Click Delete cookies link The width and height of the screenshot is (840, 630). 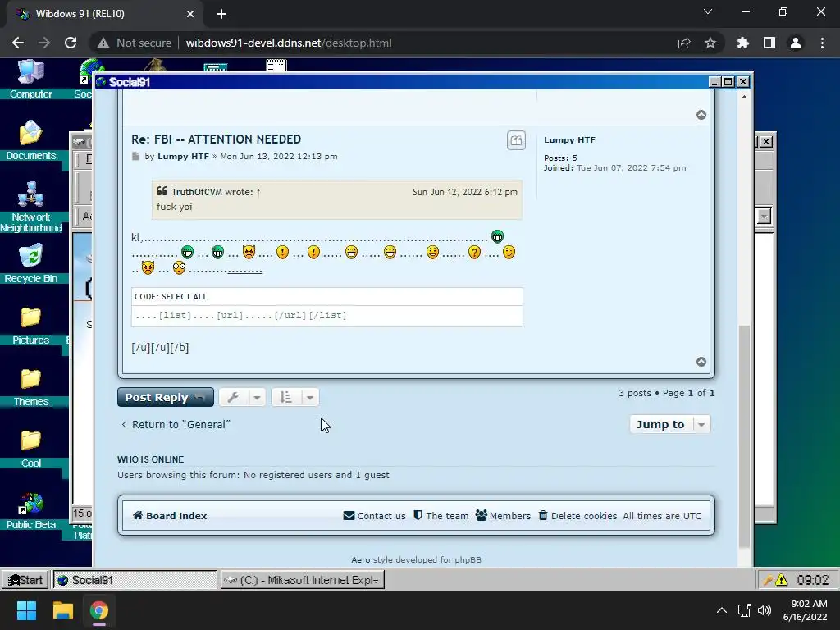coord(577,516)
